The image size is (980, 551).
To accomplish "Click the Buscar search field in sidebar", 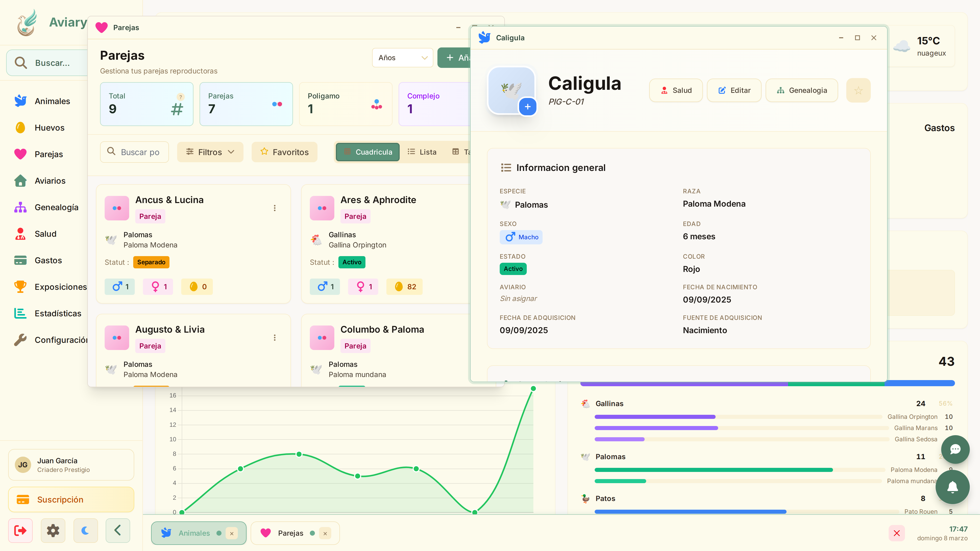I will click(53, 63).
